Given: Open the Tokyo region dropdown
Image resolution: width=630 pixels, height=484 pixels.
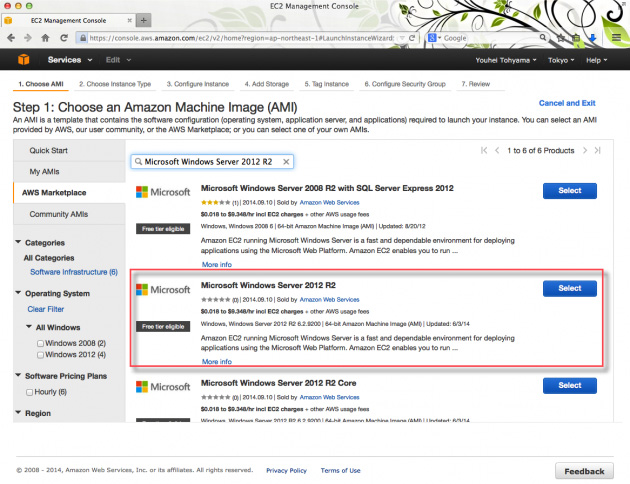Looking at the screenshot, I should pos(561,60).
